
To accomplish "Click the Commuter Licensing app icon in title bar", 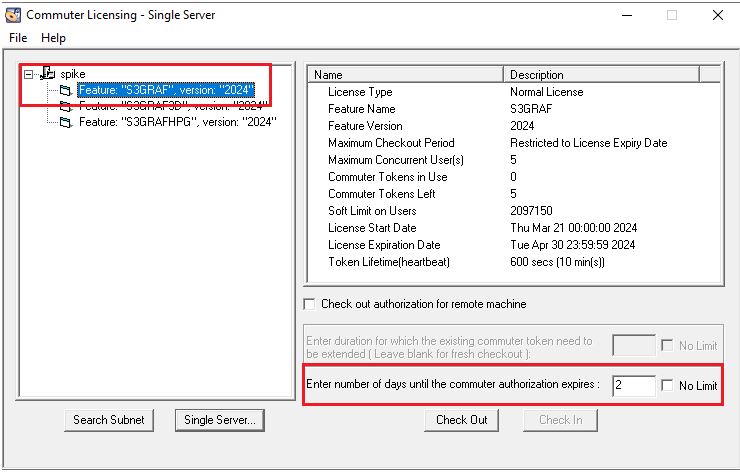I will point(13,15).
